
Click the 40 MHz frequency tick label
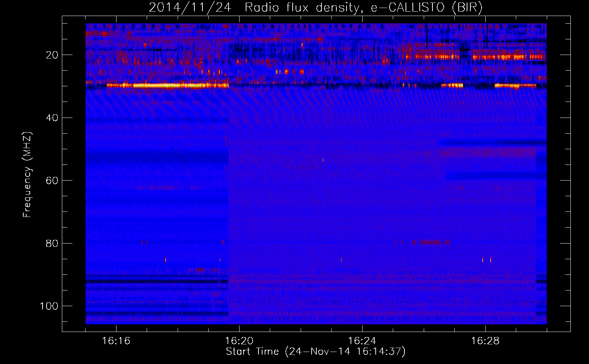[52, 118]
